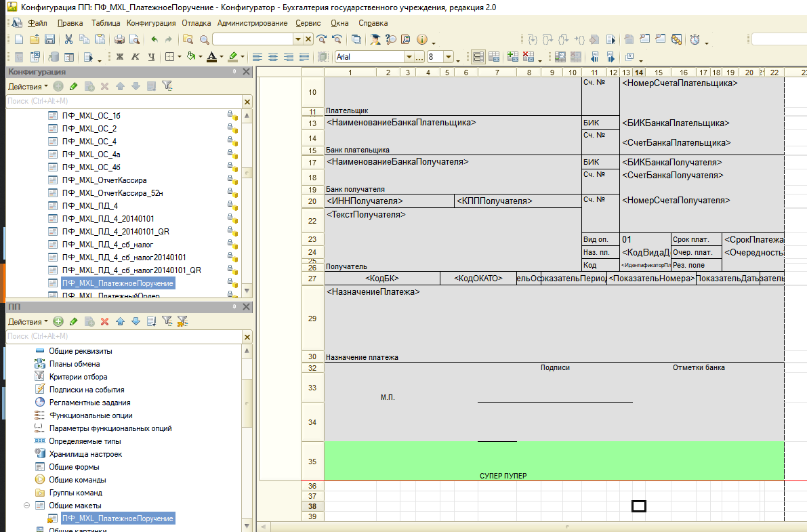
Task: Collapse the Общие макеты tree node
Action: click(27, 506)
